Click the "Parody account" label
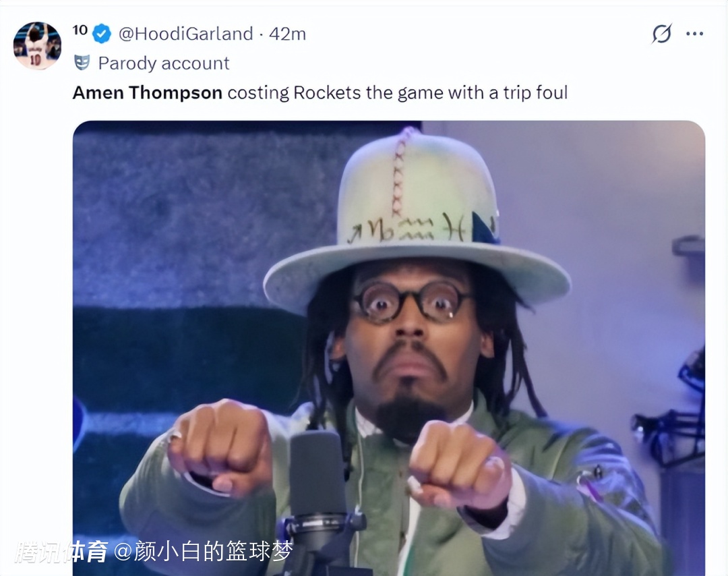Image resolution: width=728 pixels, height=576 pixels. (x=163, y=63)
